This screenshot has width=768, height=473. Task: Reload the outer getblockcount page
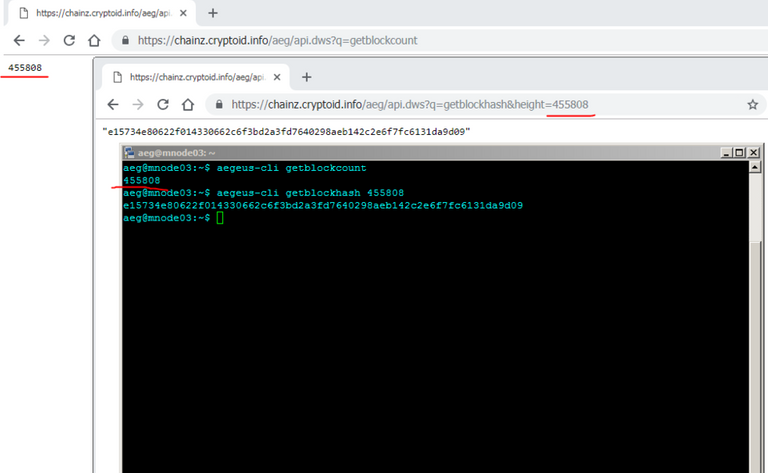coord(69,40)
